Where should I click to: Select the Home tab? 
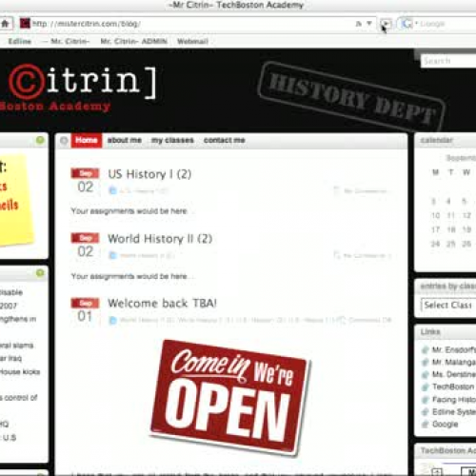pyautogui.click(x=87, y=140)
